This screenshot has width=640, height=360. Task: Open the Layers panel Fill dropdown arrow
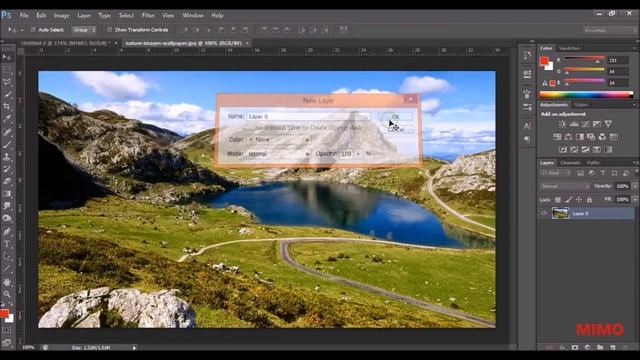pyautogui.click(x=635, y=200)
